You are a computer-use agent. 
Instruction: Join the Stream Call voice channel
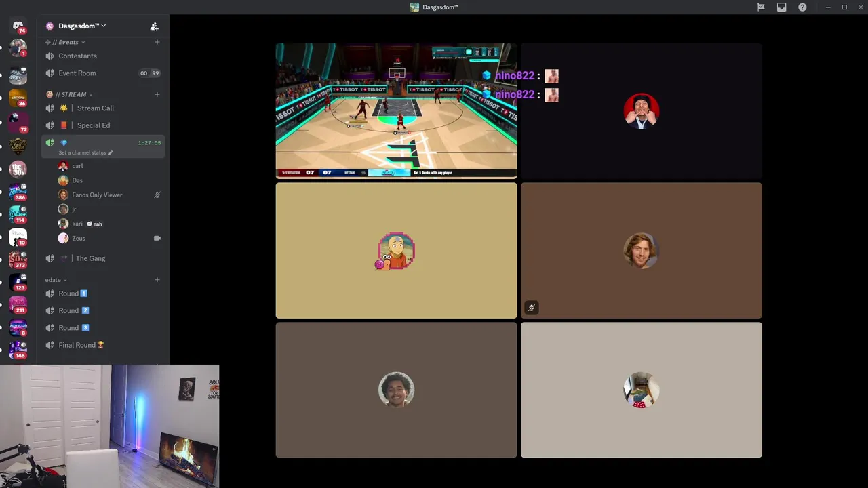point(103,108)
